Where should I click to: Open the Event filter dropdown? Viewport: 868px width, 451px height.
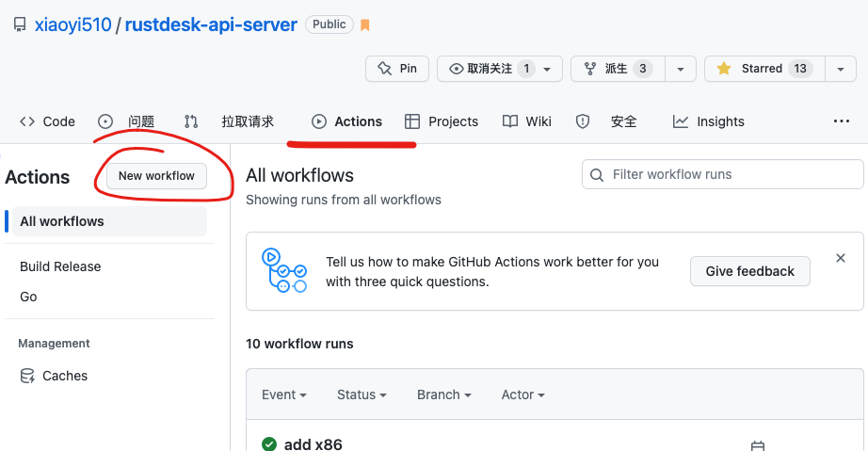pyautogui.click(x=284, y=395)
